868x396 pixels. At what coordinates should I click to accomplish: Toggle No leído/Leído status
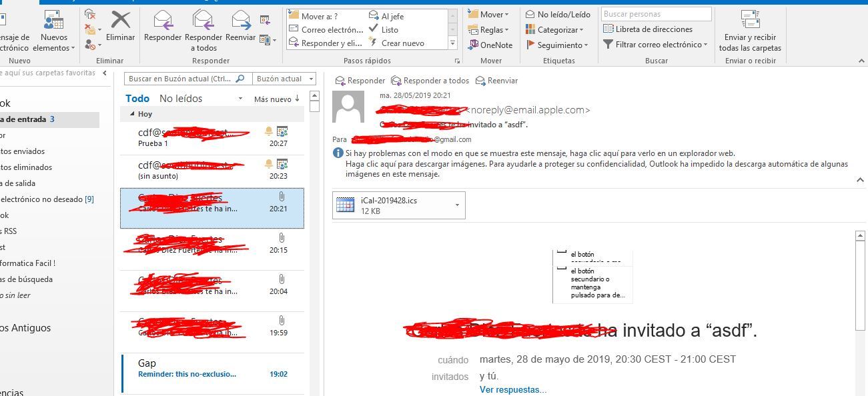point(558,14)
